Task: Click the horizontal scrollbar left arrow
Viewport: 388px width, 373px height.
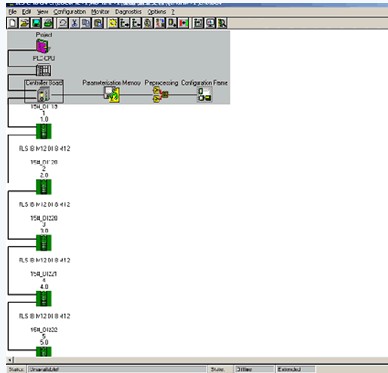Action: pos(10,360)
